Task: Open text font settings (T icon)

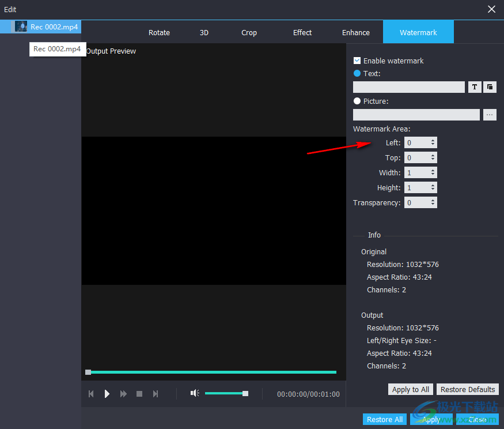Action: [475, 87]
